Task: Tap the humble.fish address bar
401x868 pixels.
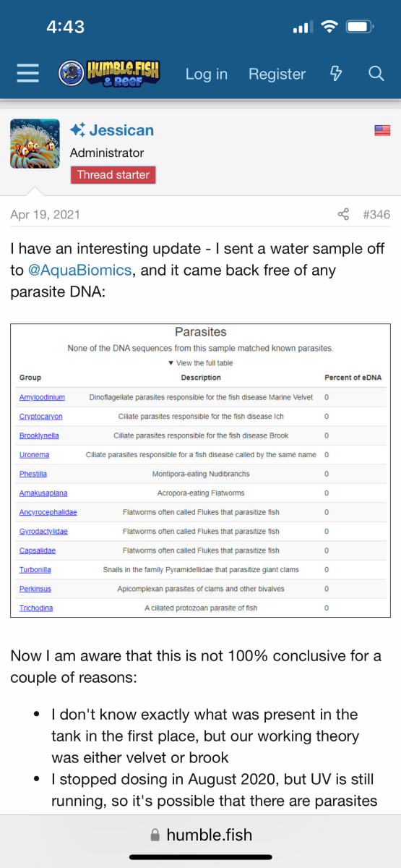Action: [200, 835]
